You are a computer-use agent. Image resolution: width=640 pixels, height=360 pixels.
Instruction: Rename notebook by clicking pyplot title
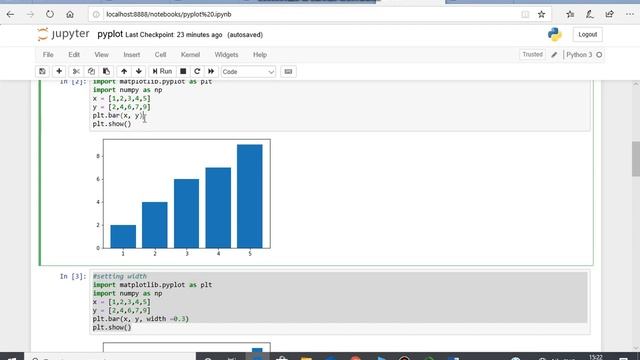pos(110,34)
